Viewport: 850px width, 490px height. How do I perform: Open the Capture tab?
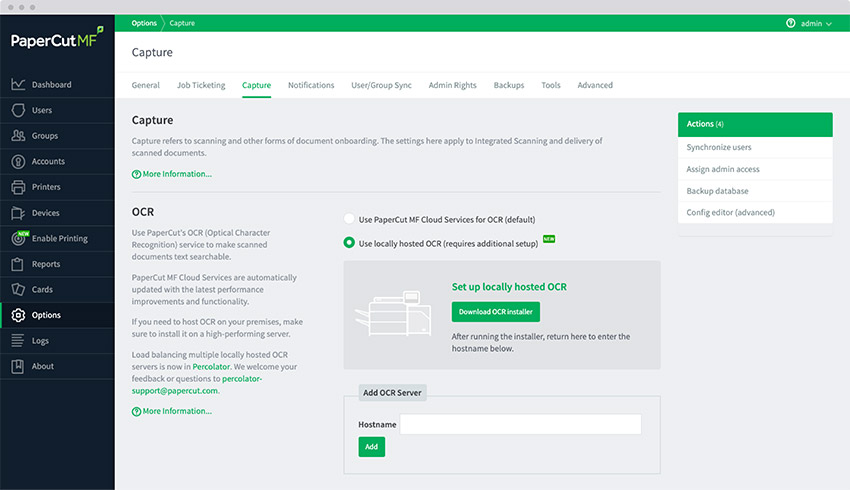pos(256,85)
